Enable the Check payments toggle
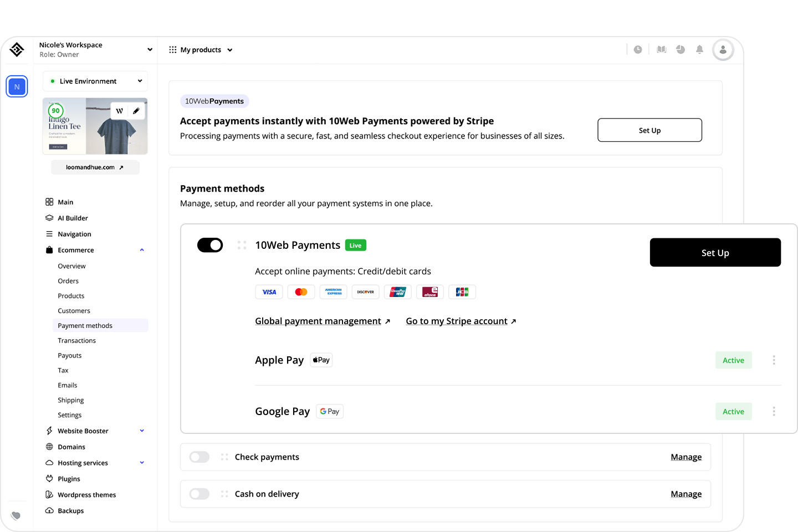 click(199, 457)
